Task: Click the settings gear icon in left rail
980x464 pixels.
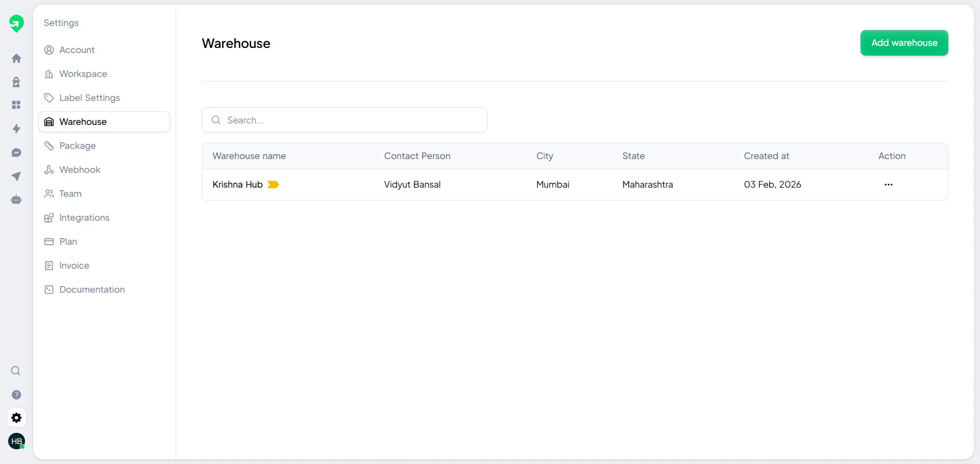Action: [16, 418]
